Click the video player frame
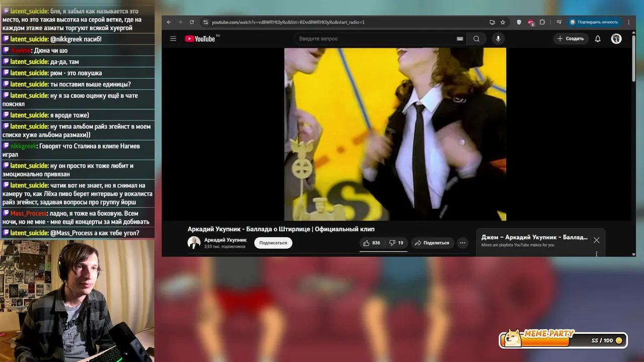644x362 pixels. pyautogui.click(x=395, y=134)
